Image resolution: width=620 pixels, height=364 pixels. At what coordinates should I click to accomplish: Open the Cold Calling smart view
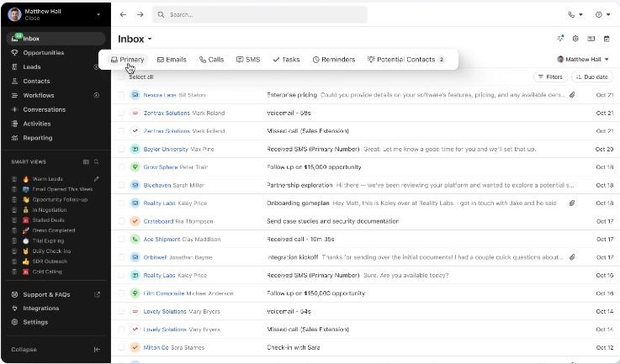coord(47,272)
